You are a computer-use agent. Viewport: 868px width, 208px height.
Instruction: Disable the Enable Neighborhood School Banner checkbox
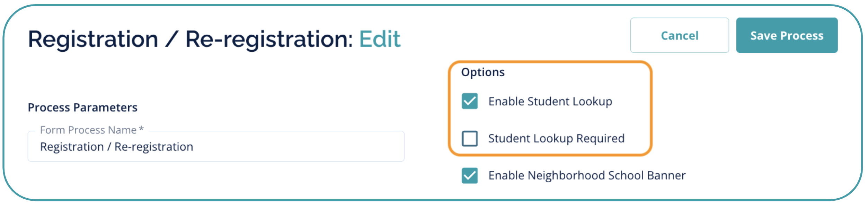pos(469,175)
